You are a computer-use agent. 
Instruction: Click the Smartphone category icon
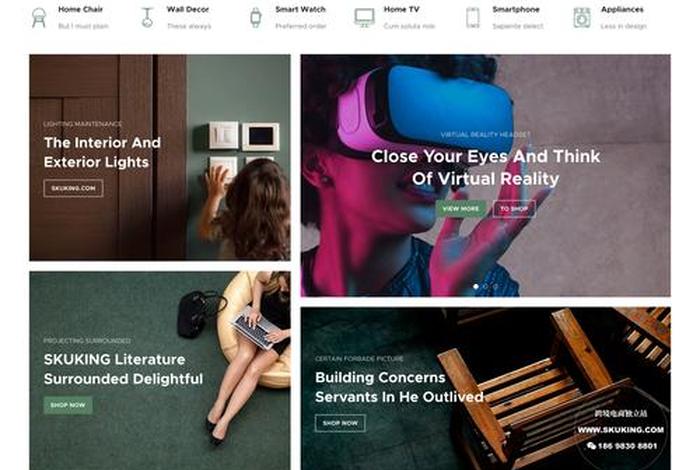coord(473,18)
